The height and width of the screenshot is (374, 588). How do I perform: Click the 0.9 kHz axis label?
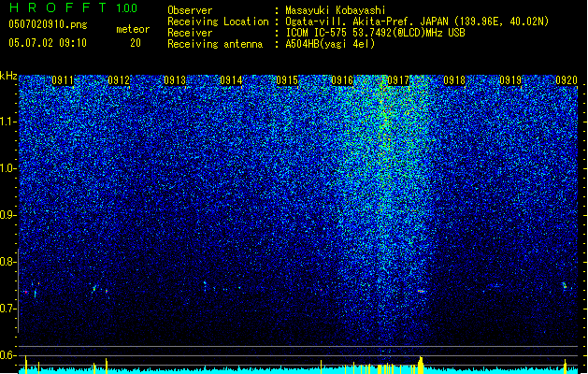tap(8, 214)
